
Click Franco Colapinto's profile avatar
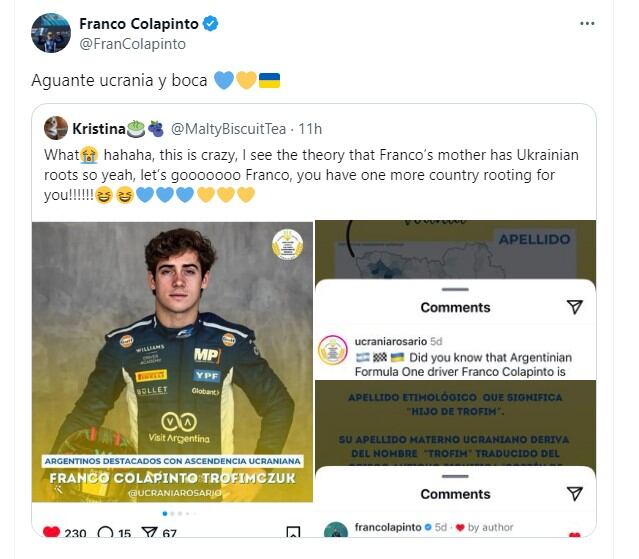click(x=51, y=33)
